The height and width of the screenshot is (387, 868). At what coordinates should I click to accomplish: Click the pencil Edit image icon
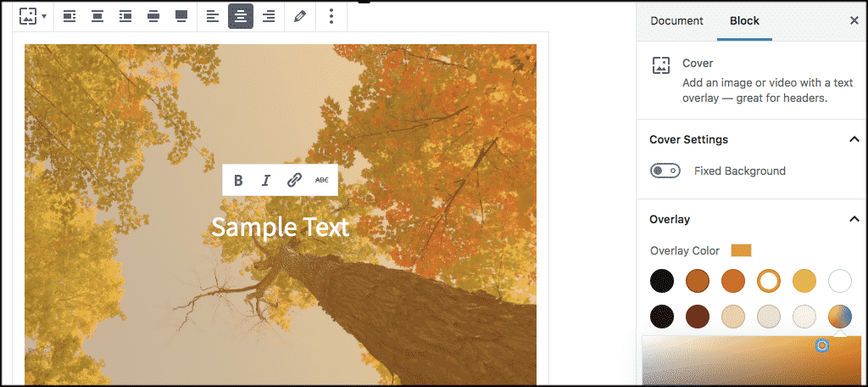(x=299, y=17)
